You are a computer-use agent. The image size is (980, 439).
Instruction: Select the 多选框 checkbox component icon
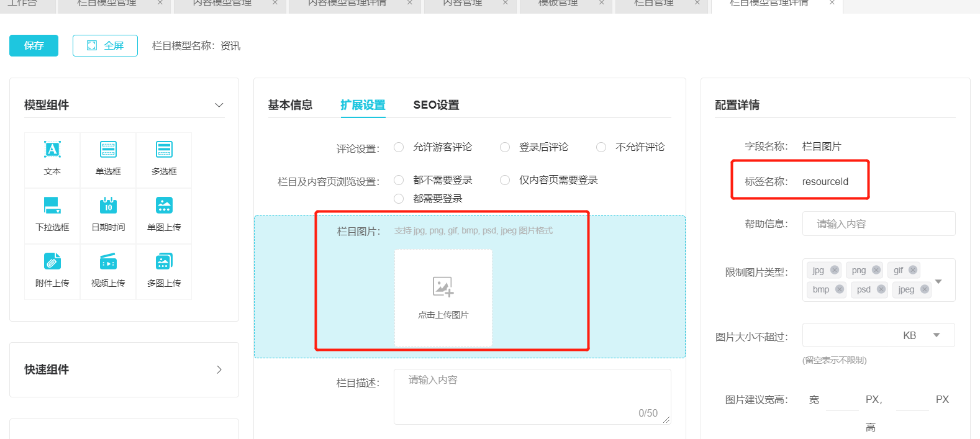[x=164, y=150]
